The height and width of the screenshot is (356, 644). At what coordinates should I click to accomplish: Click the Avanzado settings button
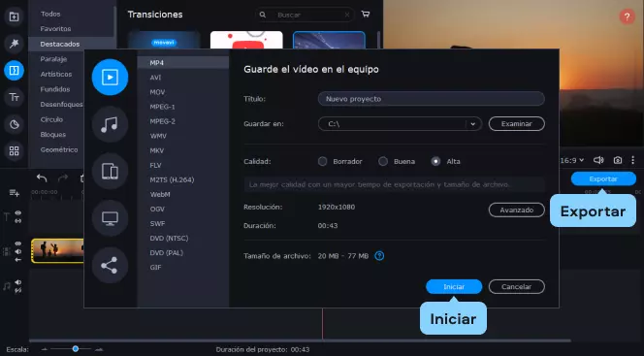[x=516, y=210]
